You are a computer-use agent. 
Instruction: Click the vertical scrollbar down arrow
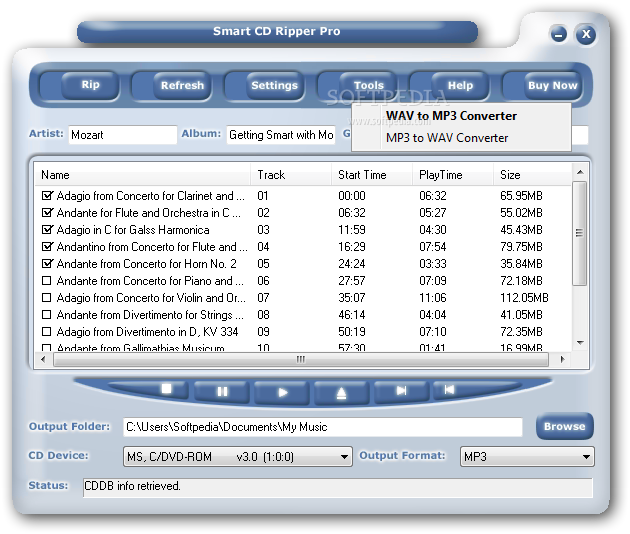point(580,343)
